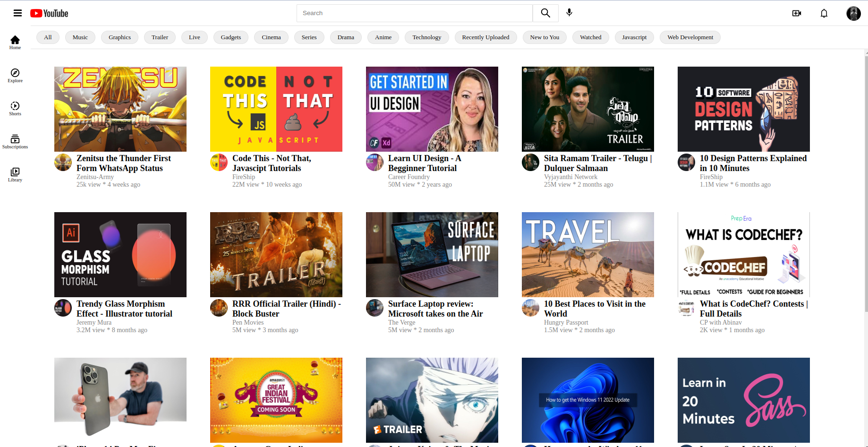Image resolution: width=868 pixels, height=447 pixels.
Task: Open the user profile avatar
Action: pyautogui.click(x=853, y=13)
